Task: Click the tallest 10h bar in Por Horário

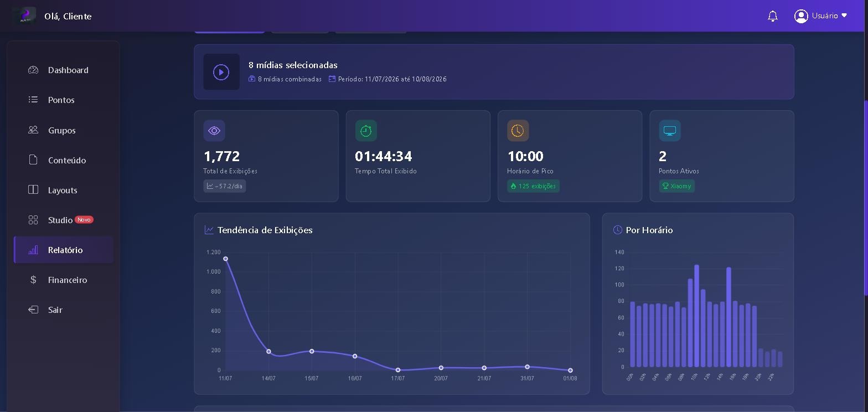Action: pyautogui.click(x=696, y=316)
